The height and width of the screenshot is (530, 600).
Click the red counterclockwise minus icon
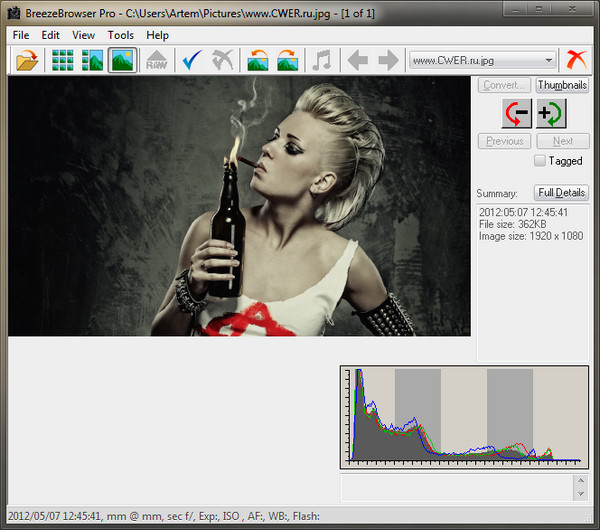(x=517, y=113)
